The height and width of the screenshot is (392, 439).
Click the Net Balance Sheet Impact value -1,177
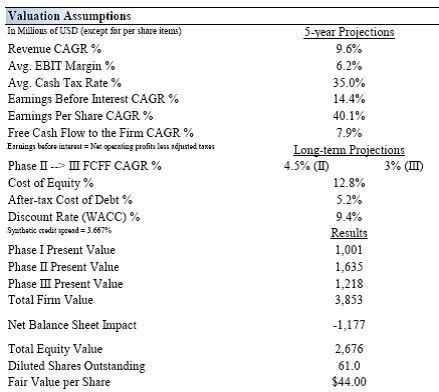(349, 325)
